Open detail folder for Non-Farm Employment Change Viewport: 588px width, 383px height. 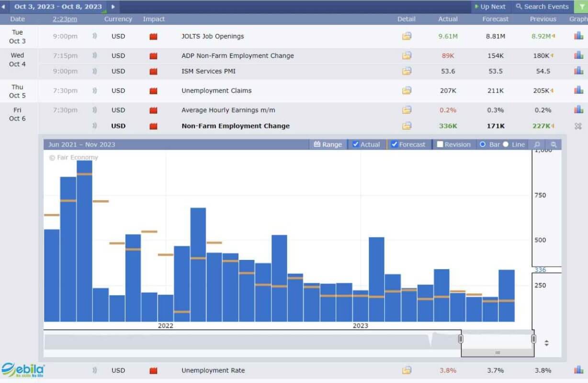coord(407,126)
